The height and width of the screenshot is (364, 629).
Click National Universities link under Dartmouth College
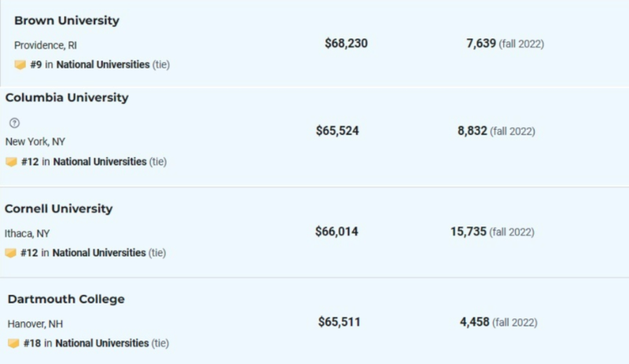pos(102,344)
